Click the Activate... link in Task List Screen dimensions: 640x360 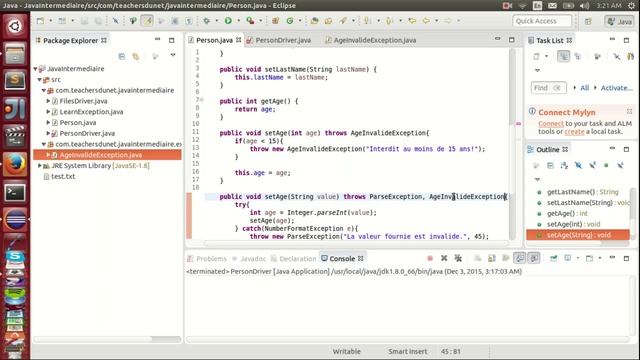click(616, 88)
